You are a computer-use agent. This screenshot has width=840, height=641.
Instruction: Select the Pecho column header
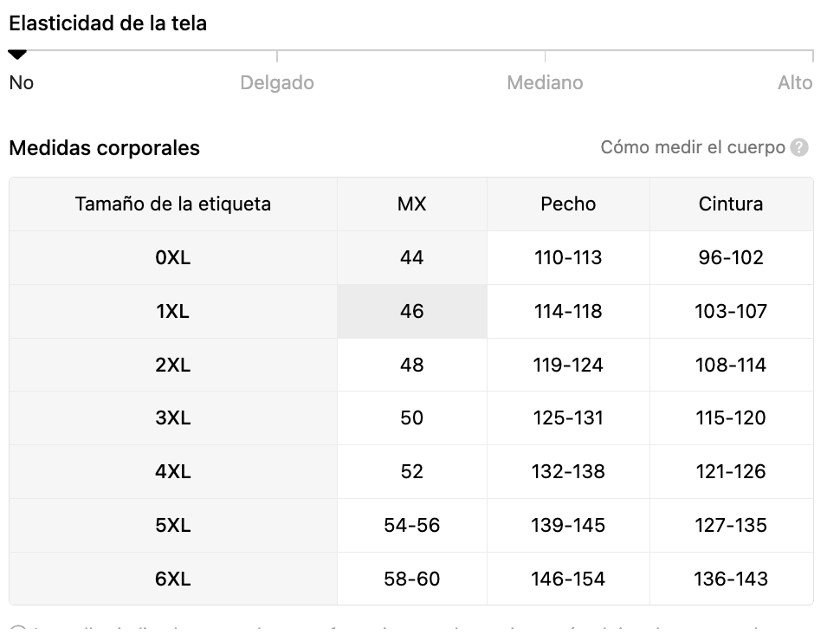(x=568, y=204)
